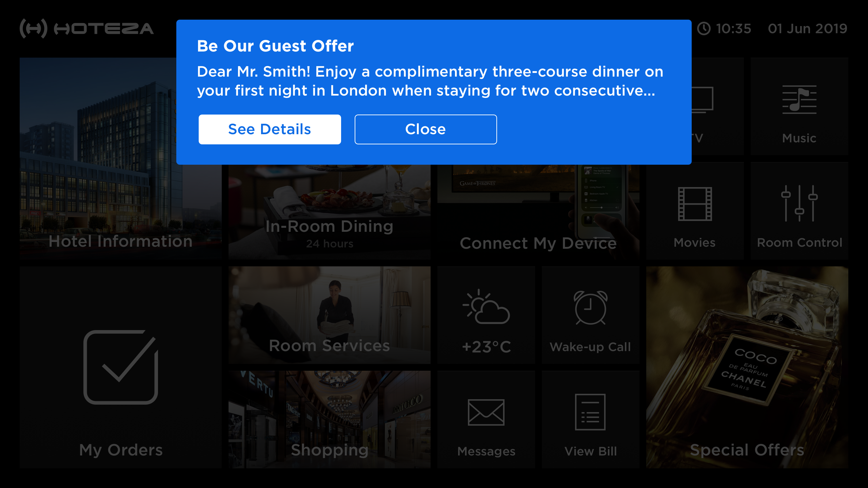Click the offer message text
The width and height of the screenshot is (868, 488).
pyautogui.click(x=430, y=81)
